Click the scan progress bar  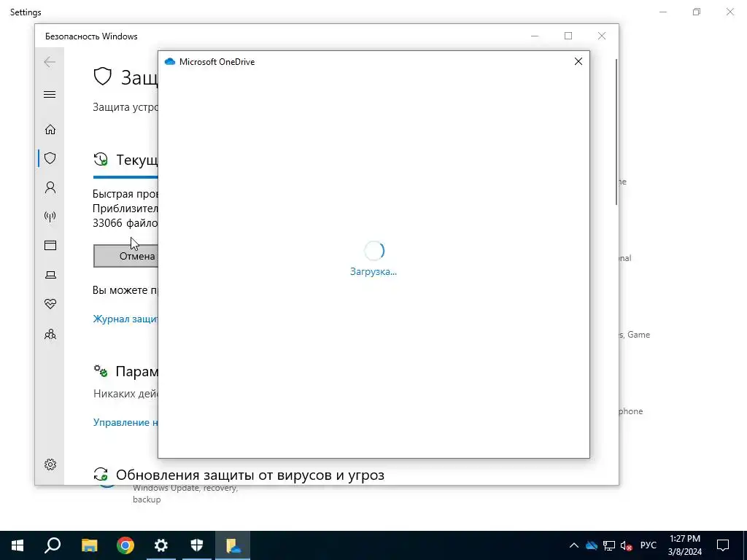point(125,177)
